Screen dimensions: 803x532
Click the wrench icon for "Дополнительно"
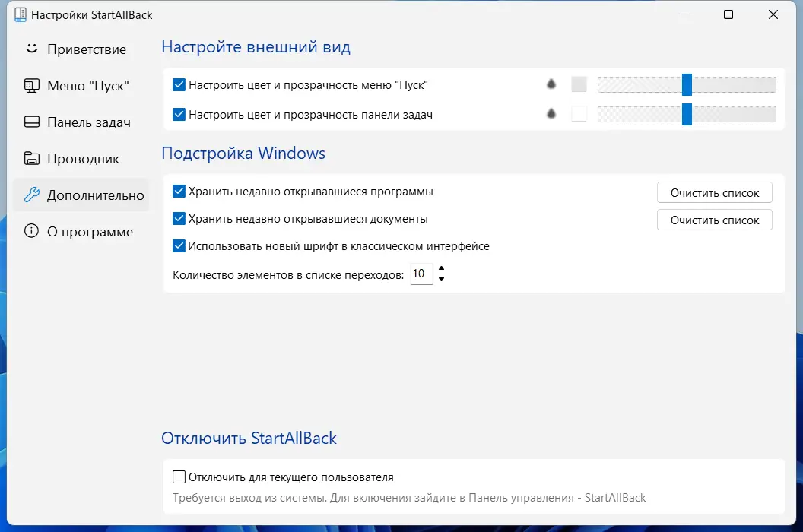(31, 195)
